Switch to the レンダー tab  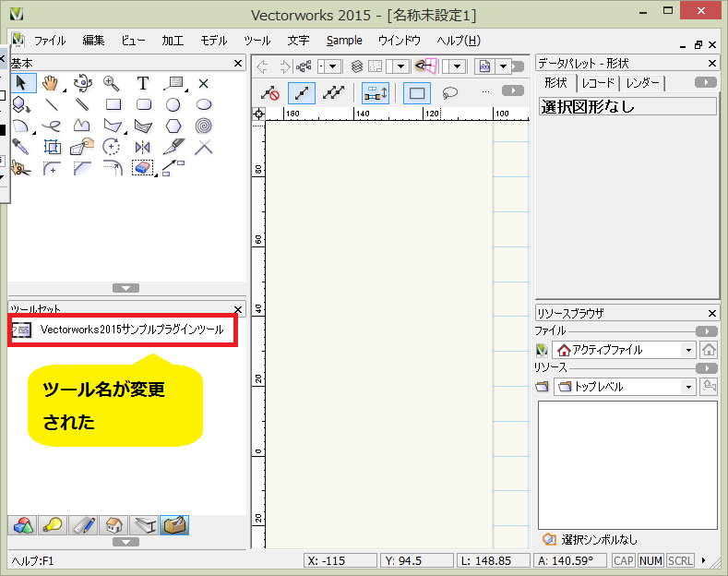pos(642,83)
